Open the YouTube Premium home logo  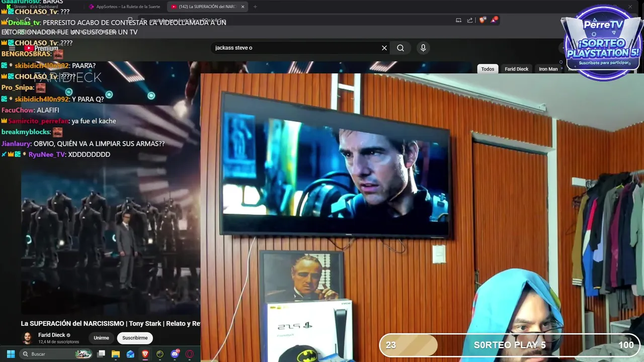tap(41, 48)
